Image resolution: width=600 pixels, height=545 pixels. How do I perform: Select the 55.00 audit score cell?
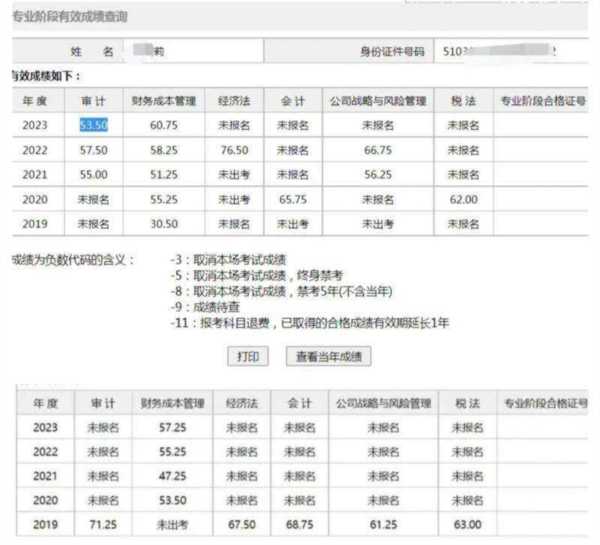[x=93, y=175]
